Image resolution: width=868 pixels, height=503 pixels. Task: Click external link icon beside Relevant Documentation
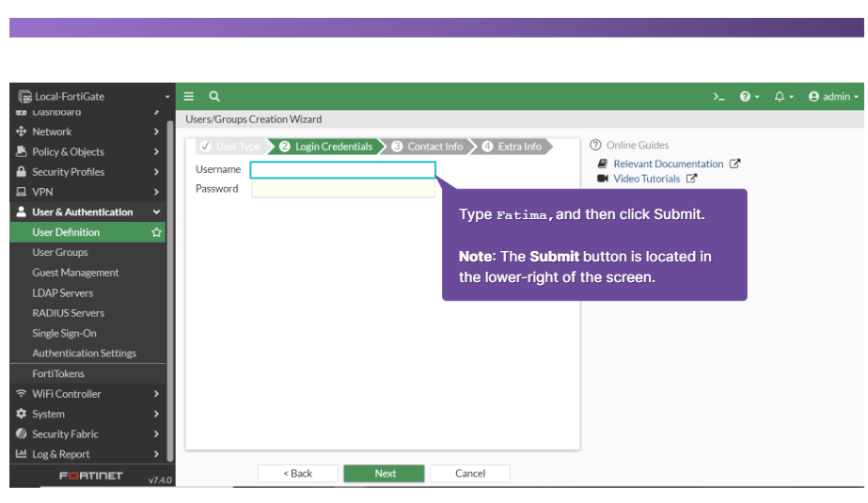(x=734, y=164)
